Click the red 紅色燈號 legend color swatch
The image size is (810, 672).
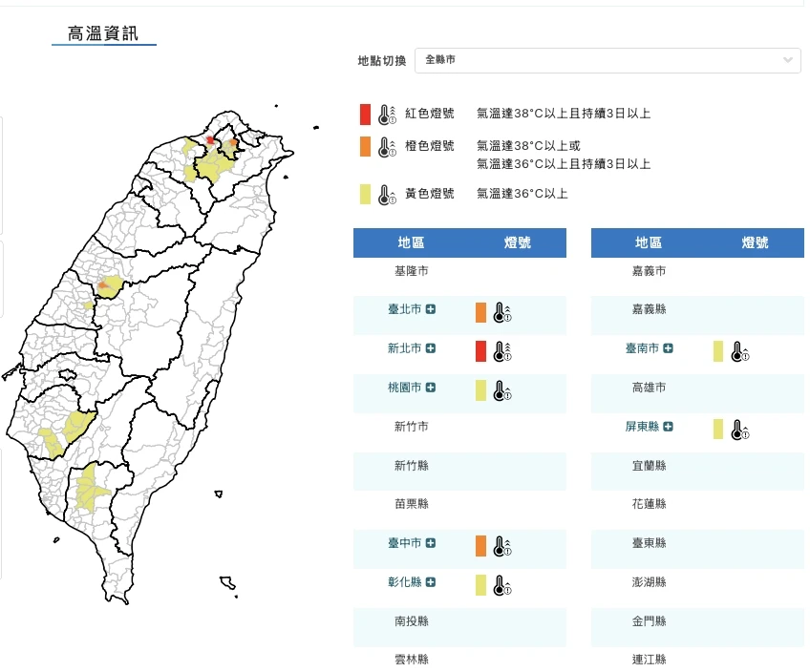coord(365,115)
